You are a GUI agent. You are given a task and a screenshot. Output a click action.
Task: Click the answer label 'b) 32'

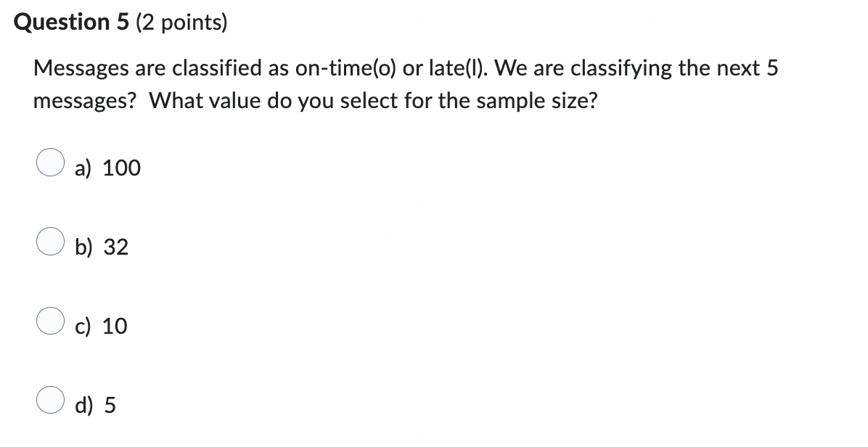(102, 247)
